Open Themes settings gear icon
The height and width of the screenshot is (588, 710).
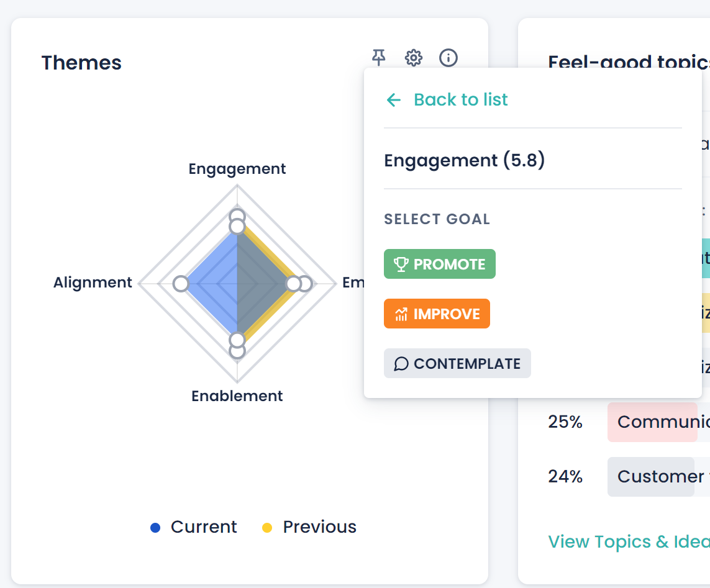414,58
